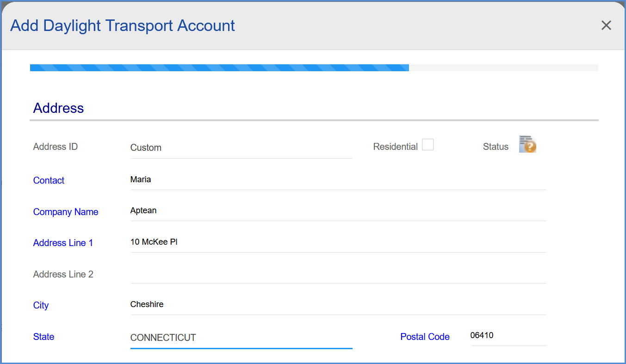Click the State label
The image size is (626, 364).
(x=43, y=337)
